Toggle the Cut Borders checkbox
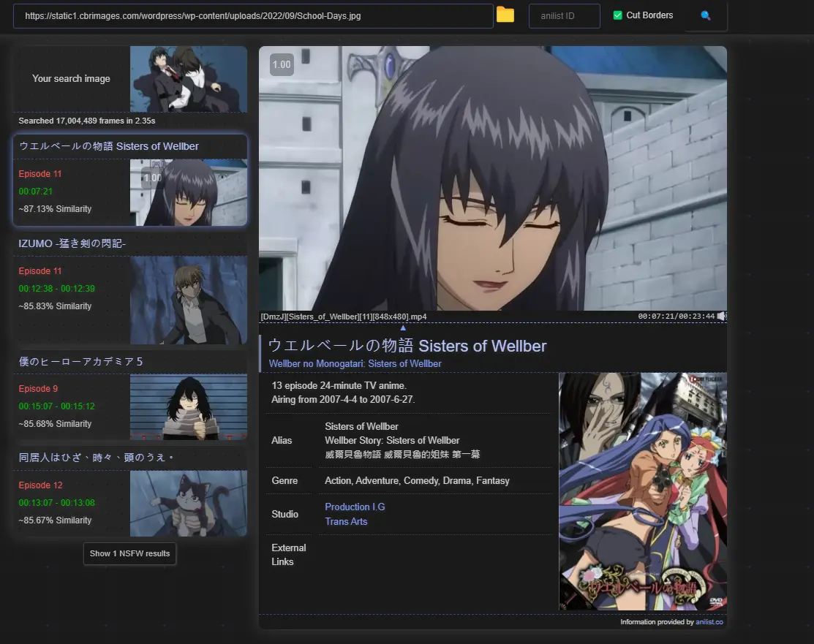The image size is (814, 644). pyautogui.click(x=618, y=15)
